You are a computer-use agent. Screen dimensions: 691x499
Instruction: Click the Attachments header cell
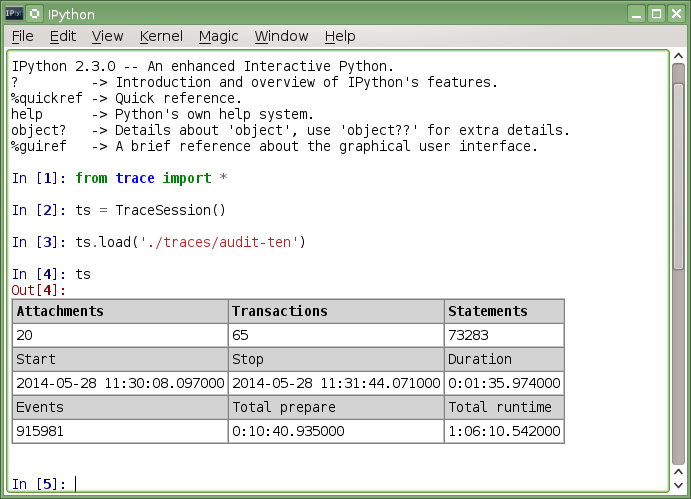click(120, 311)
